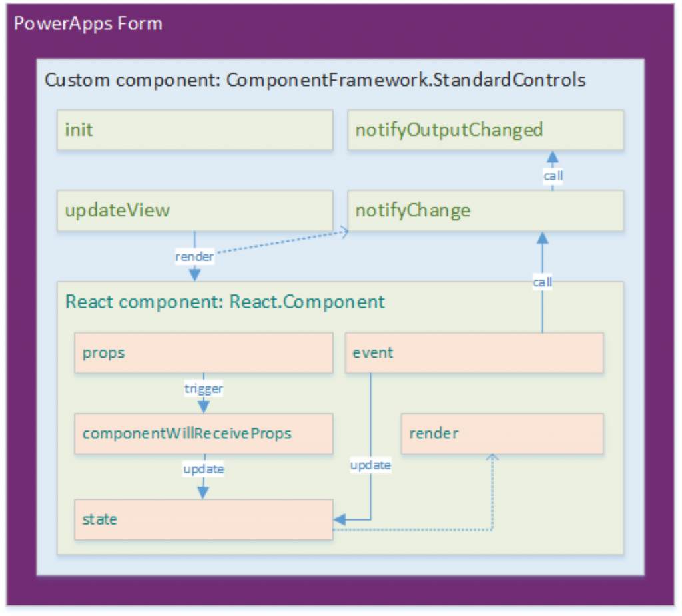Image resolution: width=682 pixels, height=616 pixels.
Task: Click 'React component: React.Component' heading
Action: (225, 302)
